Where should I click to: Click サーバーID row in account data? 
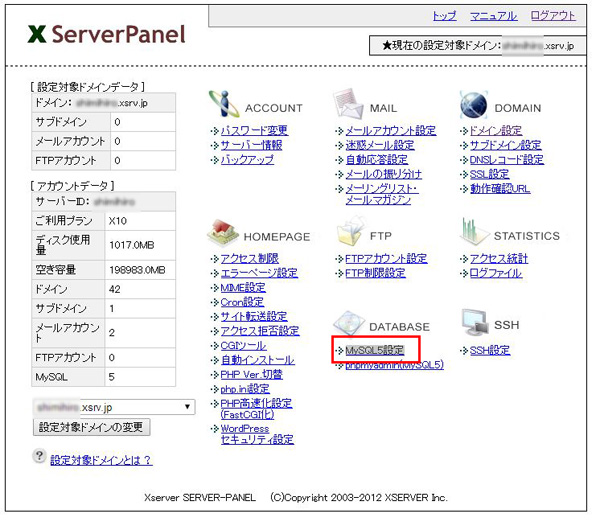104,202
